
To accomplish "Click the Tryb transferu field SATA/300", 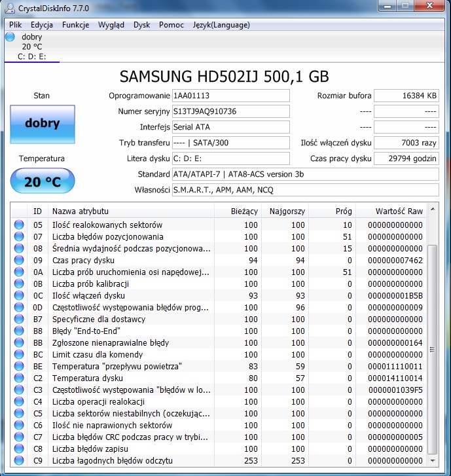I will pos(230,143).
